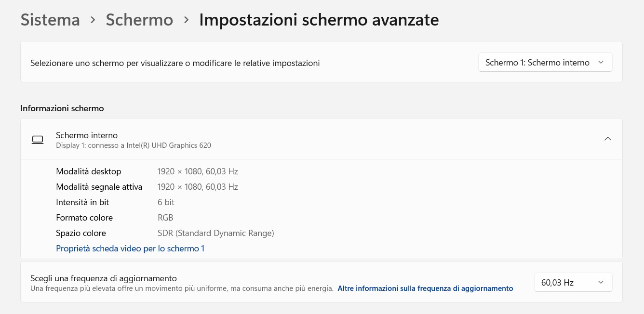
Task: Click the Scegli una frequenza di aggiornamento label
Action: click(104, 278)
